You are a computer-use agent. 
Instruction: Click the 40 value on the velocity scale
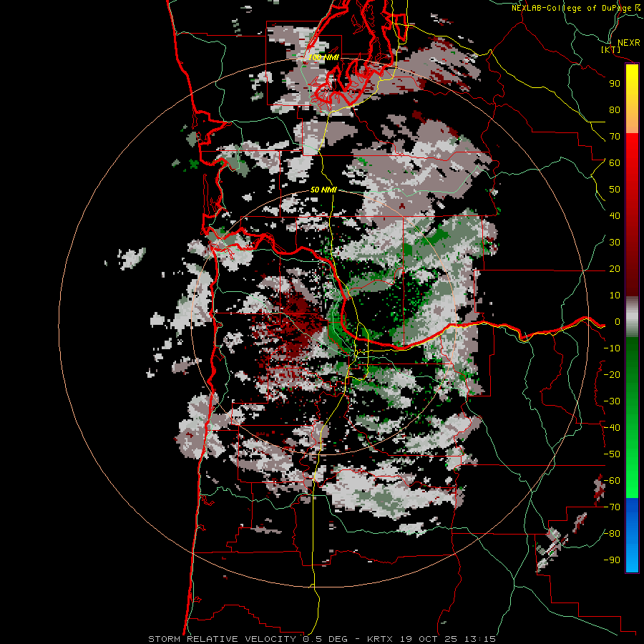[615, 216]
